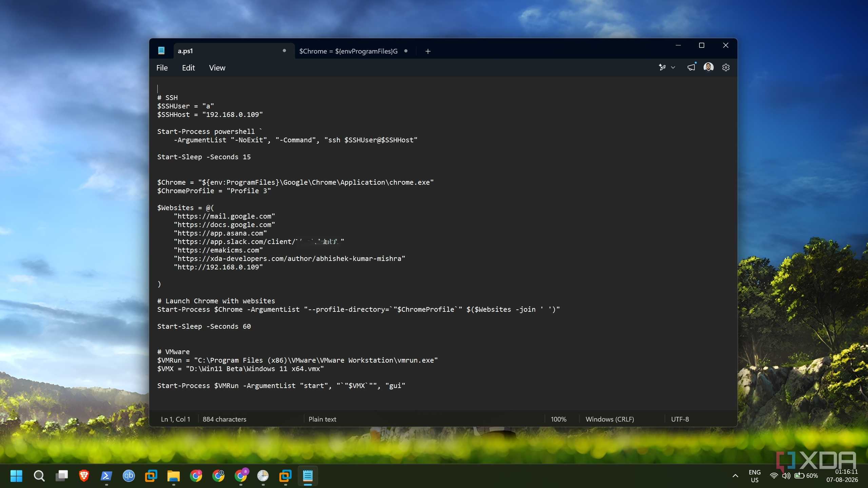Click the Windows (CRLF) line ending indicator
The width and height of the screenshot is (868, 488).
tap(610, 419)
